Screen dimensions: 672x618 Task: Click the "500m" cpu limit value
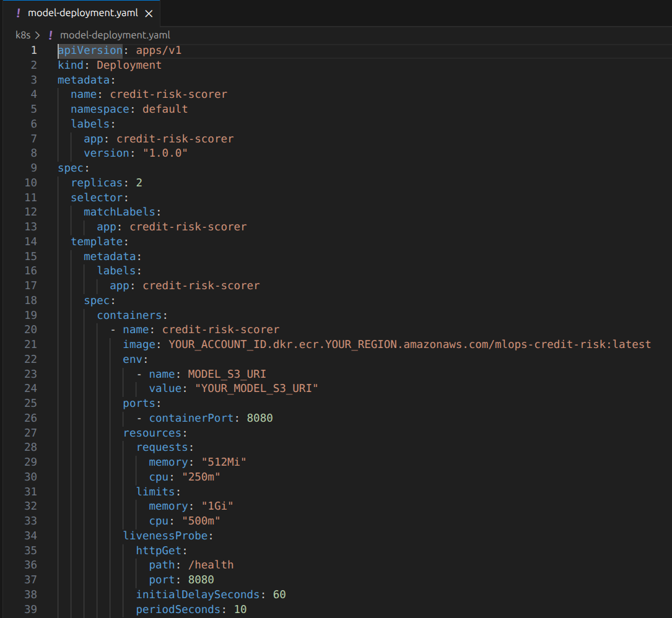[x=201, y=521]
